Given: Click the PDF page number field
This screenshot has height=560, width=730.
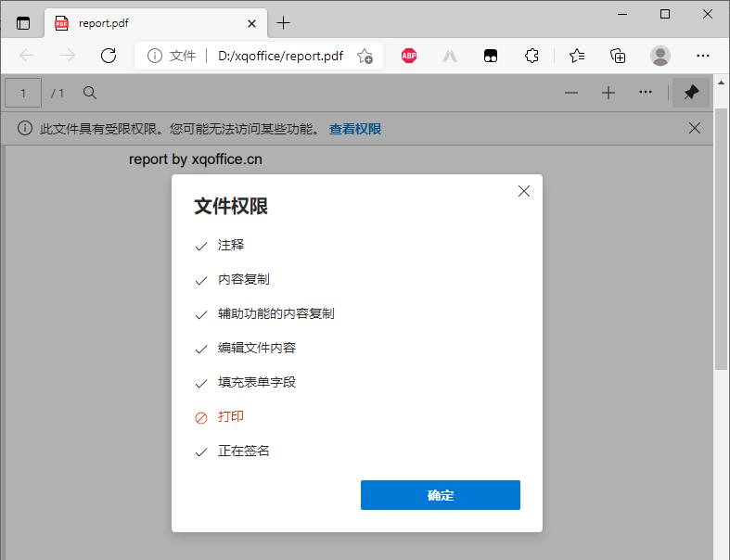Looking at the screenshot, I should 24,93.
